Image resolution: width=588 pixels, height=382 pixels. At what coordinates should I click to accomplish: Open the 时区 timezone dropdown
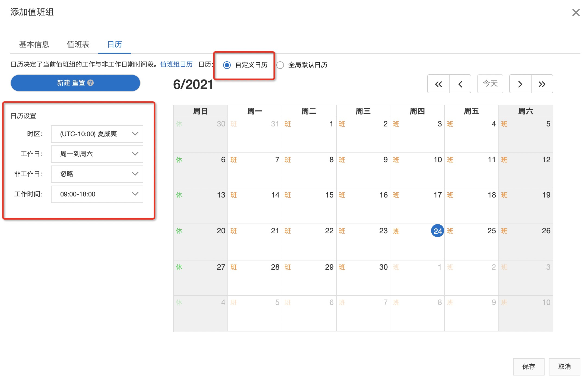tap(97, 134)
